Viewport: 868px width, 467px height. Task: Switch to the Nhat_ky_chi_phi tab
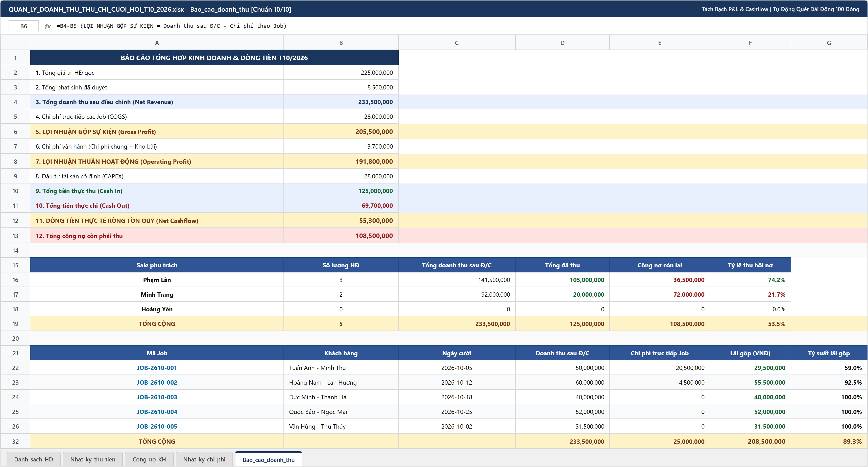204,459
